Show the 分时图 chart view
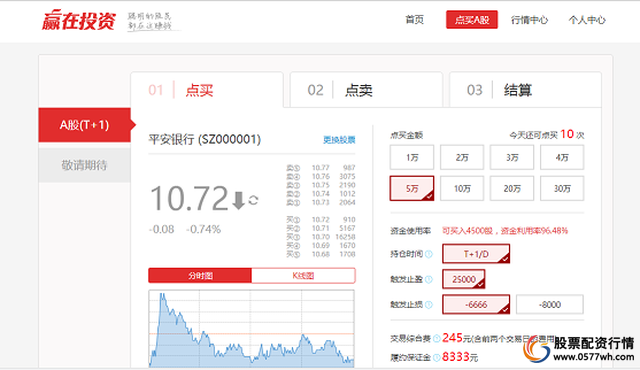 (200, 275)
